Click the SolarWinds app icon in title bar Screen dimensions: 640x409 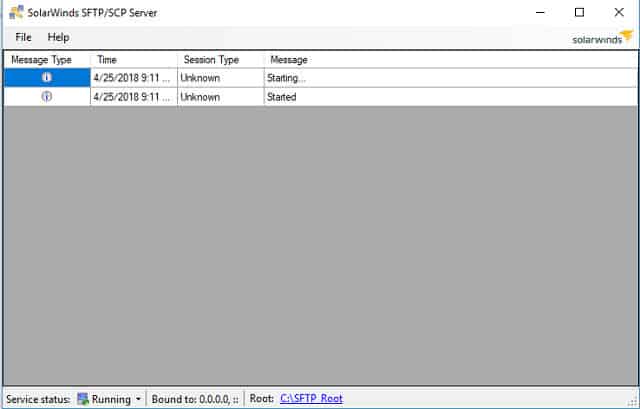pyautogui.click(x=16, y=12)
